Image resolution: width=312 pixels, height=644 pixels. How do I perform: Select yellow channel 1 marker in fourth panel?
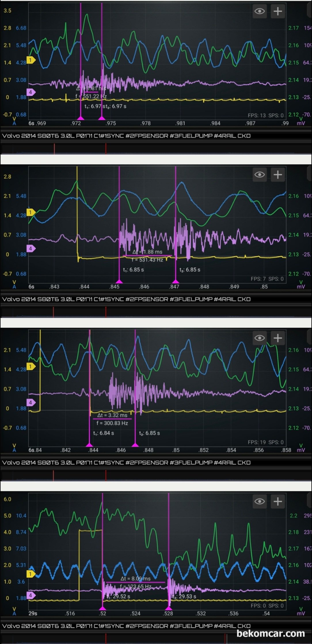pyautogui.click(x=31, y=574)
